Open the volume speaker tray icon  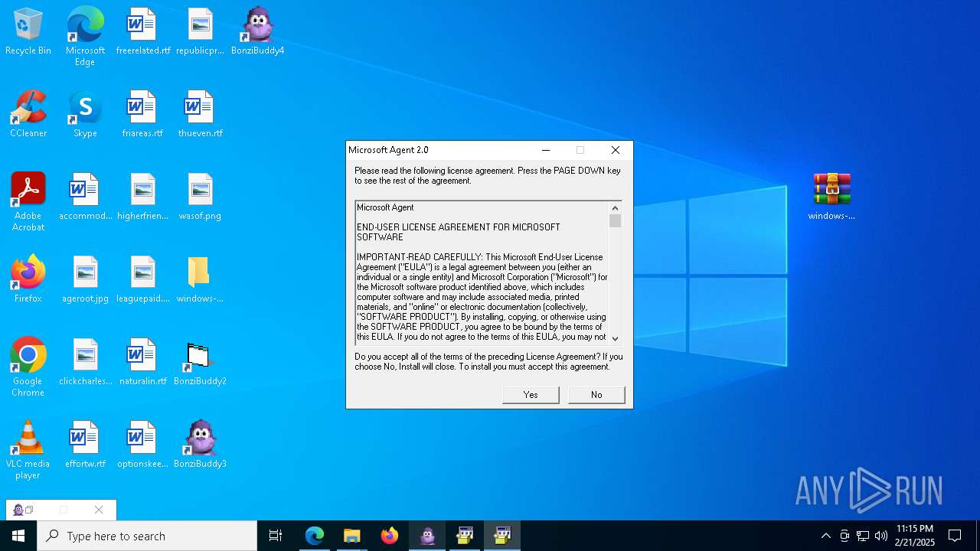(881, 536)
